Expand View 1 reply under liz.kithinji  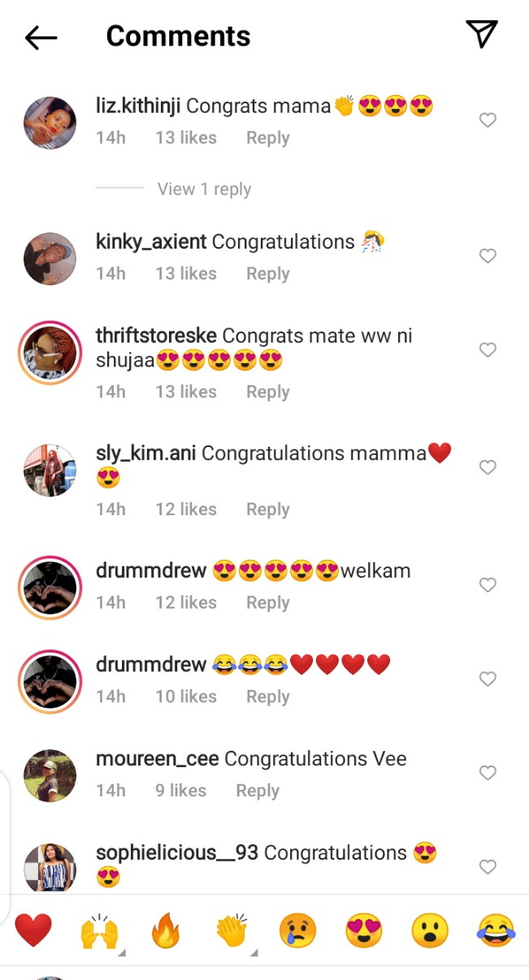coord(204,189)
